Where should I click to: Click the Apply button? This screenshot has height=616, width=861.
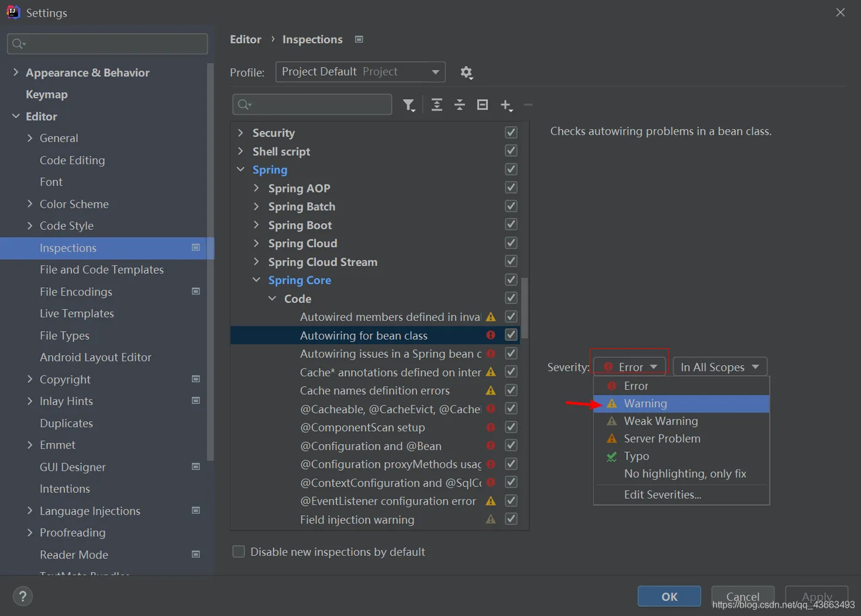pyautogui.click(x=817, y=596)
